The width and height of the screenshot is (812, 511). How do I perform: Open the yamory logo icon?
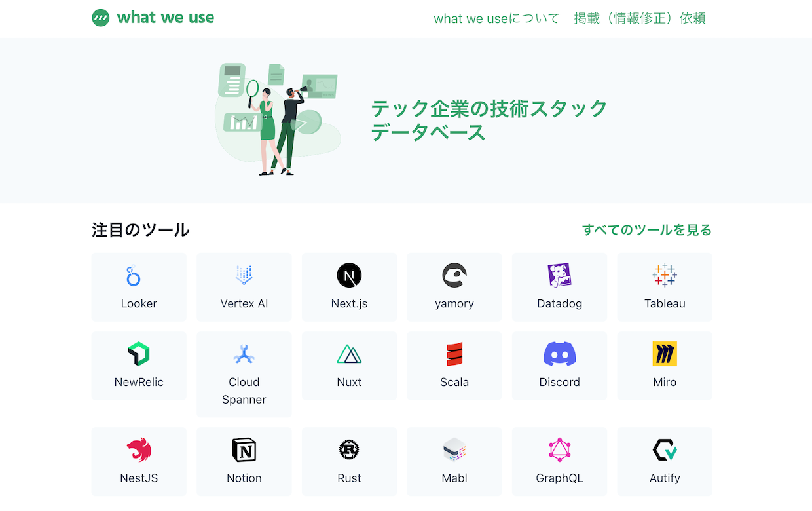[x=454, y=276]
